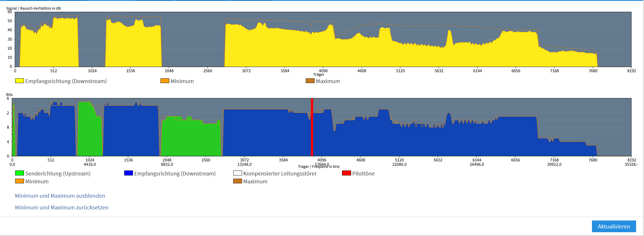Click 'Maximum' legend text under SNR chart
Viewport: 644px width, 236px height.
tap(328, 81)
